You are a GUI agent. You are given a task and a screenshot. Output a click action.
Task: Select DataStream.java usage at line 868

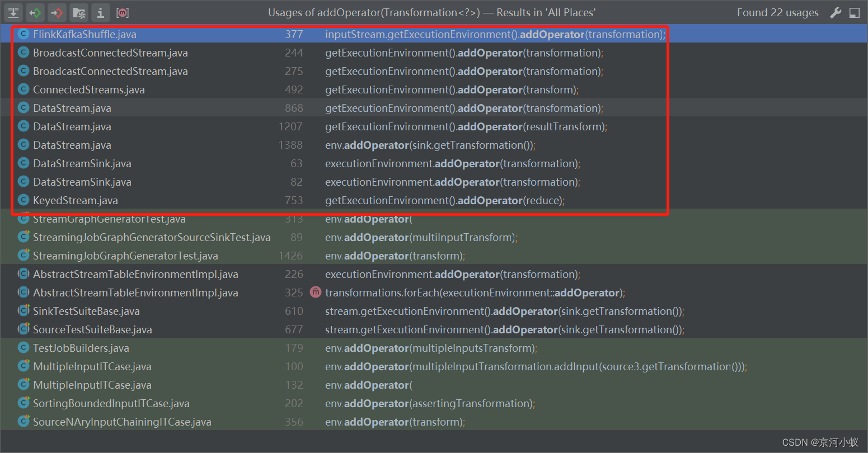(434, 108)
